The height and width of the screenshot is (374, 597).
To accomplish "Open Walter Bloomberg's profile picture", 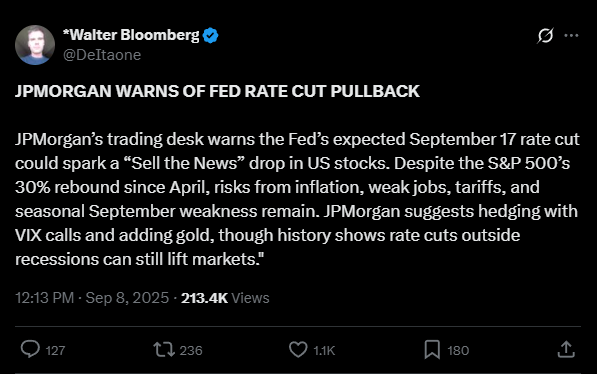I will pyautogui.click(x=35, y=45).
